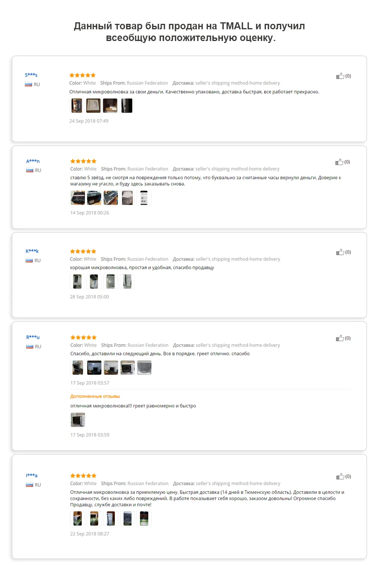Viewport: 378px width, 588px height.
Task: Click the Дополненные отзывы heading
Action: pyautogui.click(x=95, y=396)
